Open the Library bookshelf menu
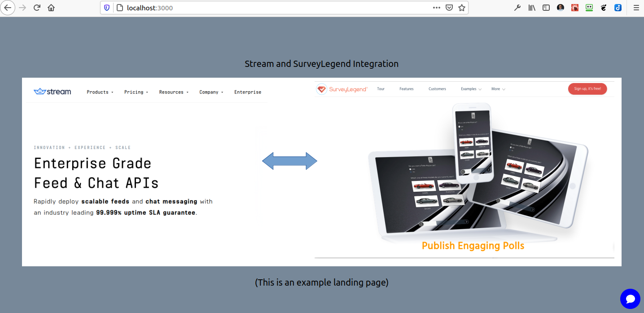This screenshot has width=644, height=313. 532,8
